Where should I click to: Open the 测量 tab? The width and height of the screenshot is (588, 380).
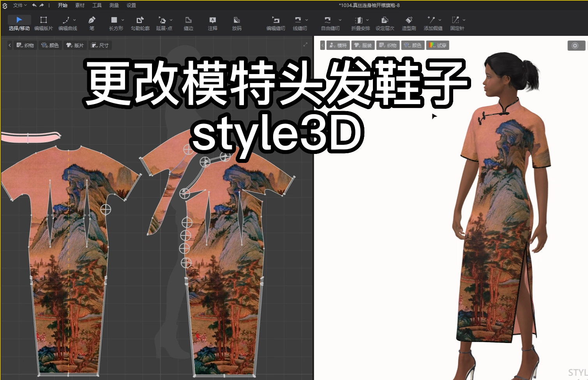pyautogui.click(x=114, y=5)
